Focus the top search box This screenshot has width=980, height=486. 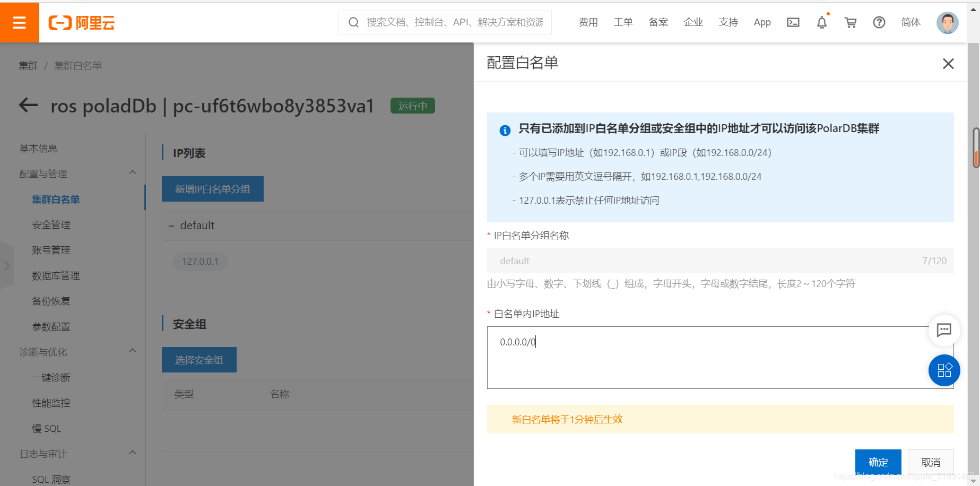[x=445, y=22]
